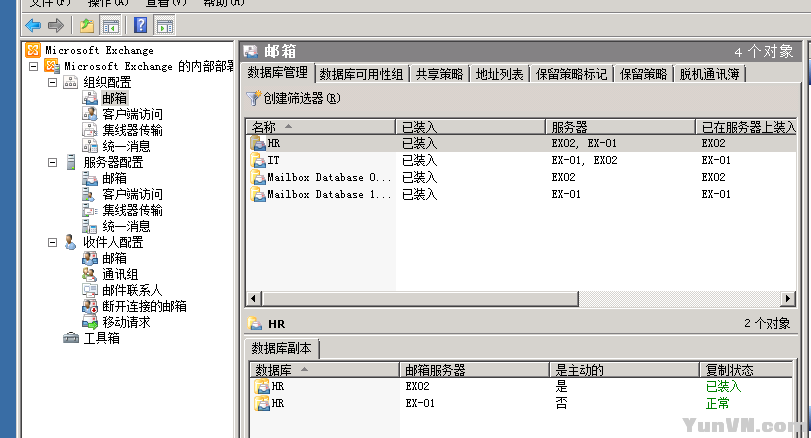Click the HR folder icon in lower header
Viewport: 811px width, 438px height.
[254, 324]
